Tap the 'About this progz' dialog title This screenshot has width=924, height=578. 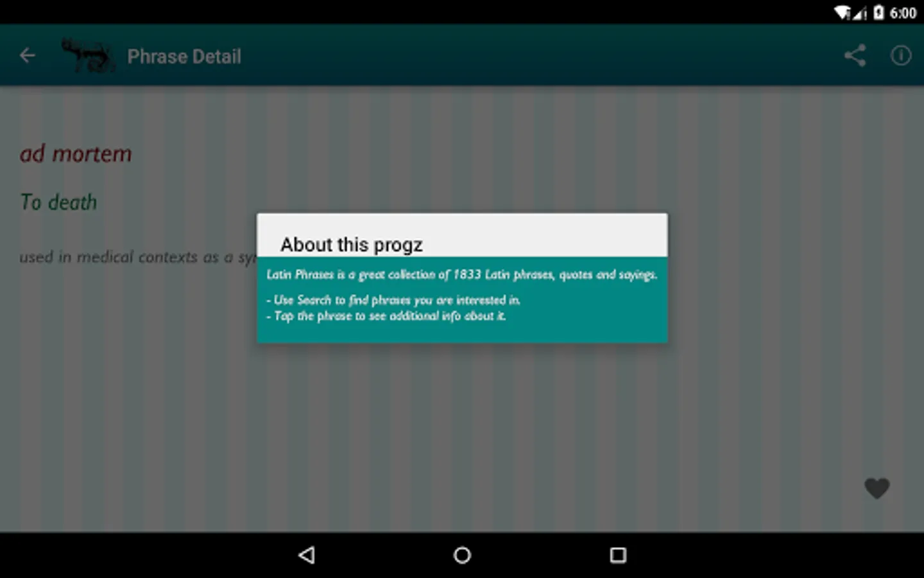(x=352, y=245)
